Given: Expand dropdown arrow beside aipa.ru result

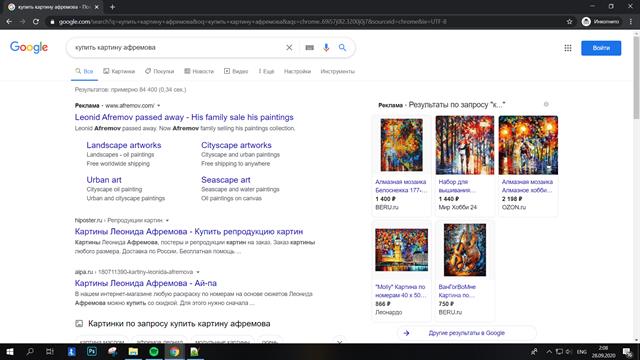Looking at the screenshot, I should tap(198, 272).
